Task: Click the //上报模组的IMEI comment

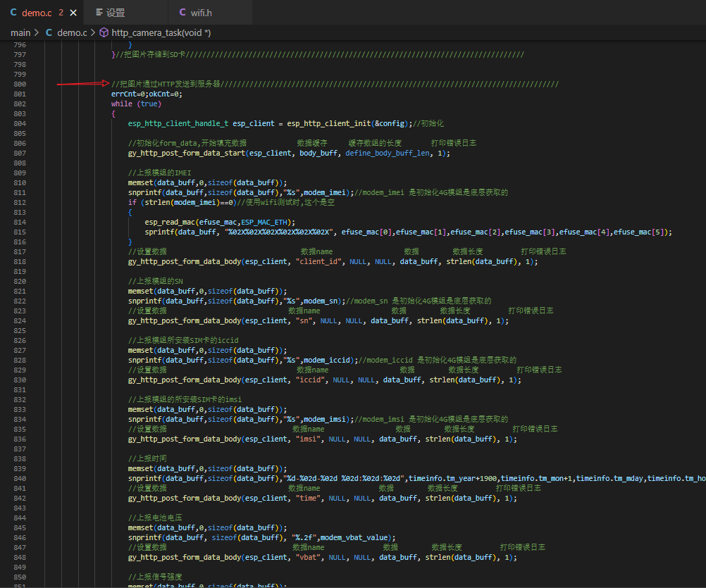Action: tap(159, 173)
